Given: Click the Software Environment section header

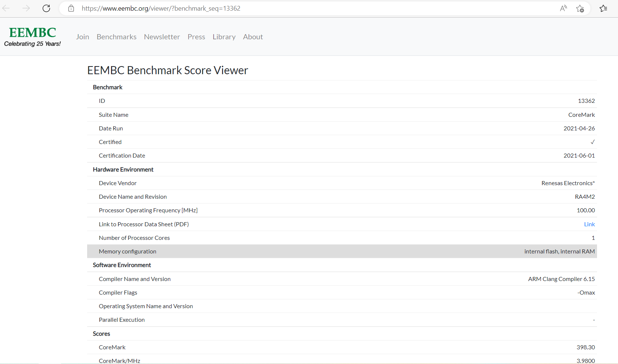Looking at the screenshot, I should click(122, 265).
